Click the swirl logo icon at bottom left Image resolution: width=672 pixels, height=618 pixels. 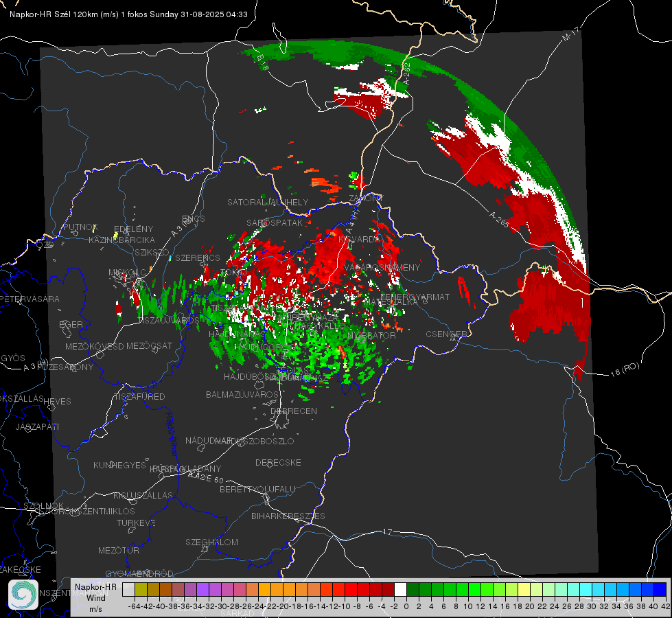point(23,595)
